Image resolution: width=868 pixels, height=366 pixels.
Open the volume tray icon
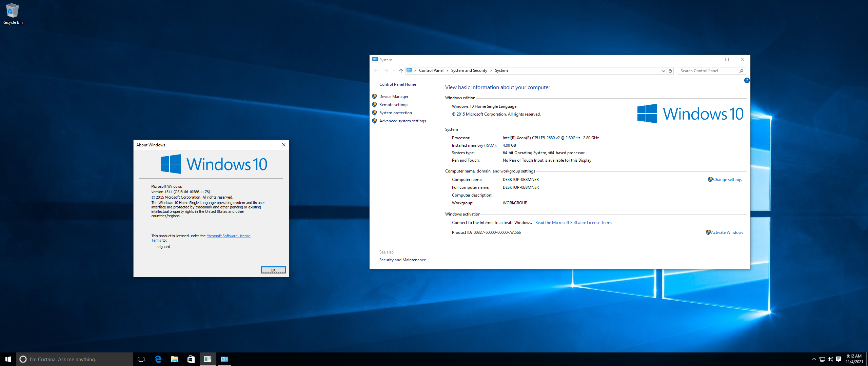830,359
